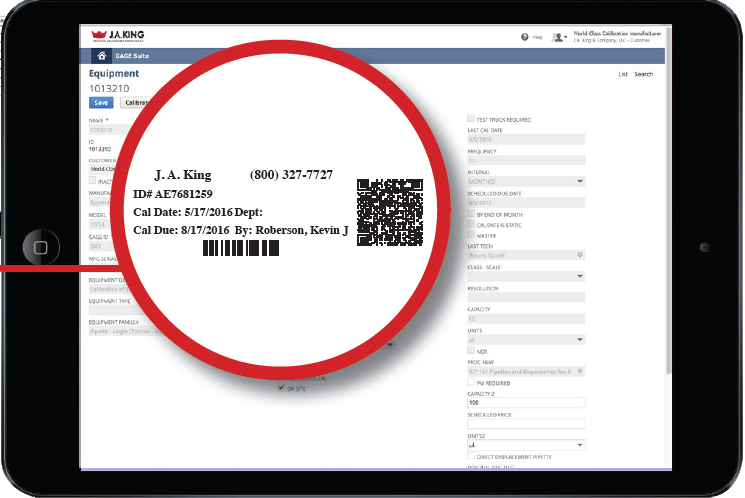This screenshot has width=745, height=498.
Task: Click the Capacity 2 field with 100
Action: [x=526, y=402]
